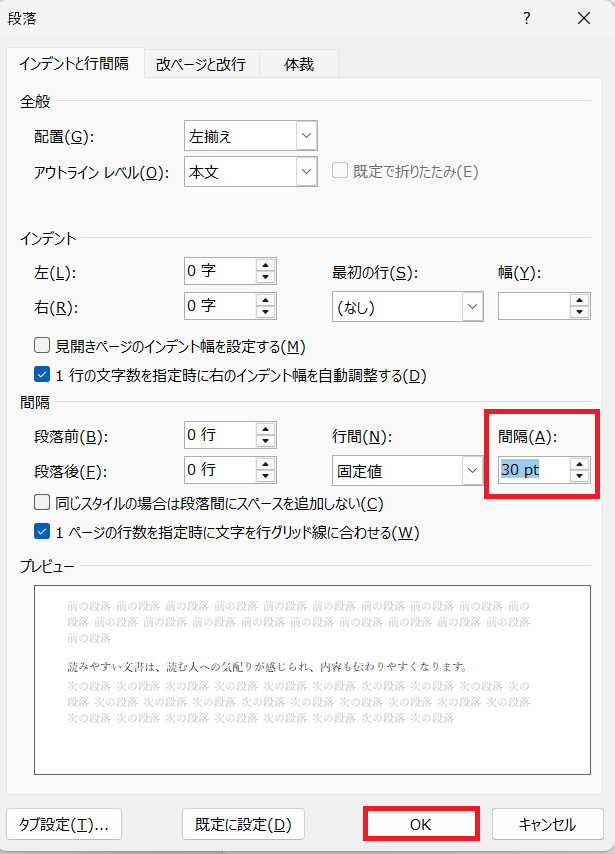Increase the 段落前 spacing up arrow
Viewport: 615px width, 854px height.
(x=265, y=429)
